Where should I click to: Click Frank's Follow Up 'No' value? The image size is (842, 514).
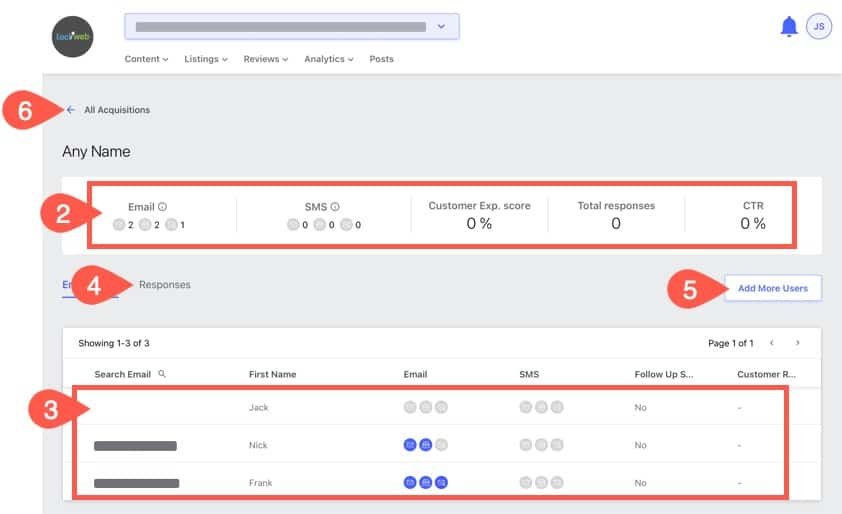pos(640,483)
